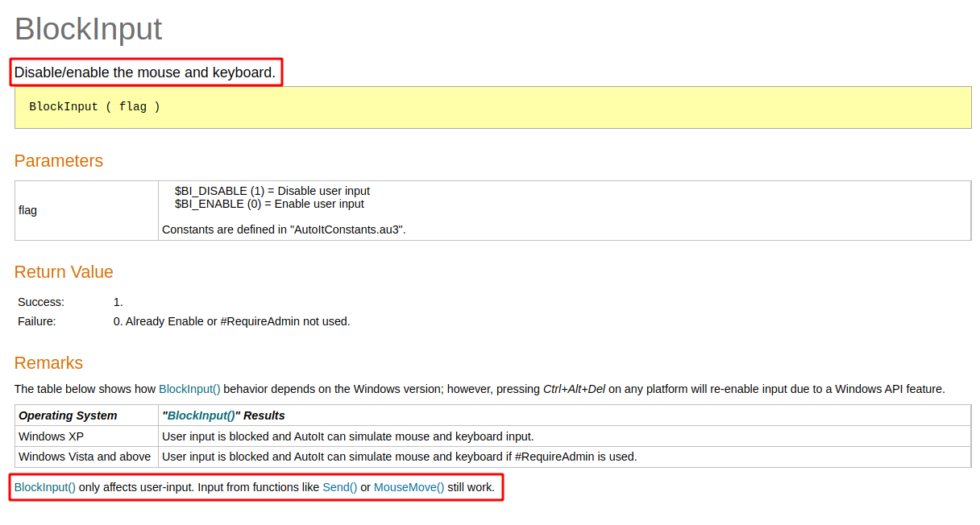Screen dimensions: 980x525
Task: Open the BlockInput() link in Remarks paragraph
Action: [189, 389]
